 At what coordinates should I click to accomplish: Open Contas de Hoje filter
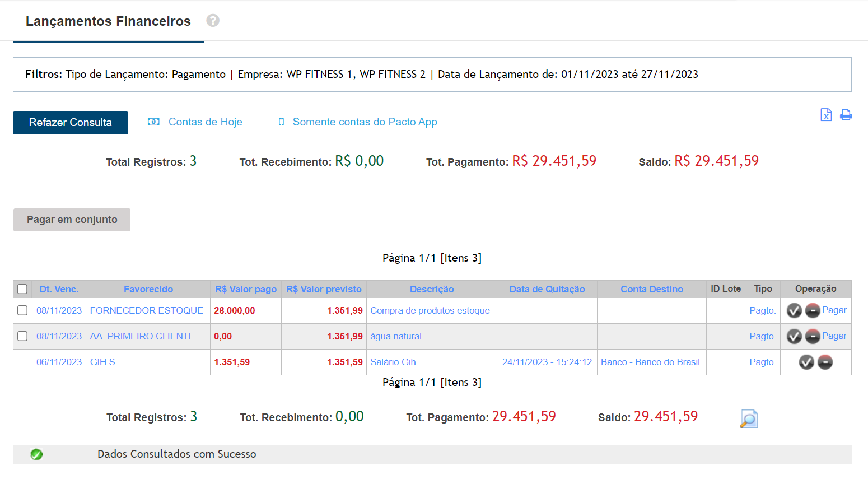coord(205,122)
